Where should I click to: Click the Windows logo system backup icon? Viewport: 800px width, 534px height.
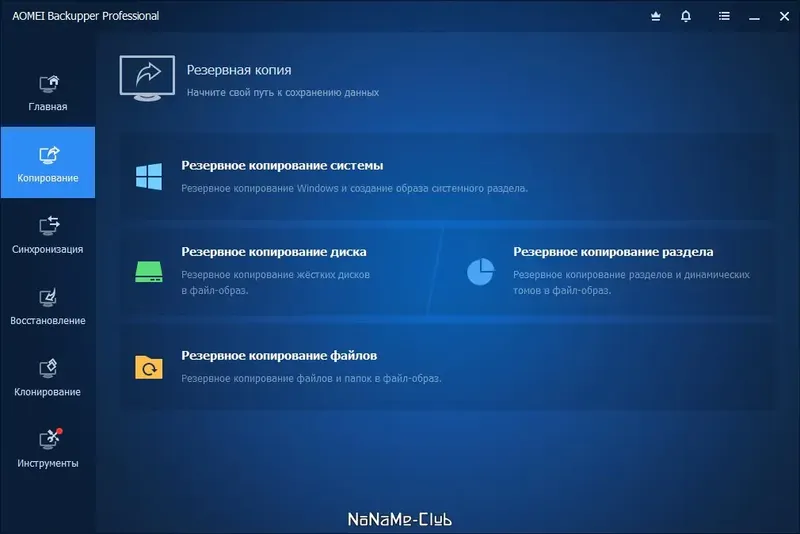pos(149,176)
